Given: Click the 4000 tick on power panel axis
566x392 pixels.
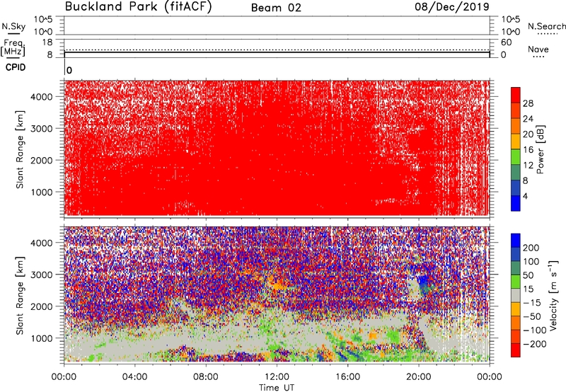Looking at the screenshot, I should (x=42, y=97).
